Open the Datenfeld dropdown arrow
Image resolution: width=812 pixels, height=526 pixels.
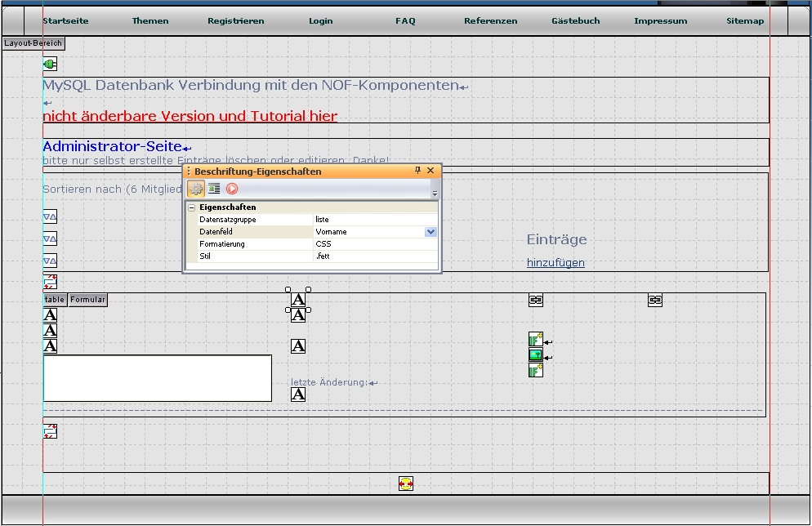coord(431,232)
